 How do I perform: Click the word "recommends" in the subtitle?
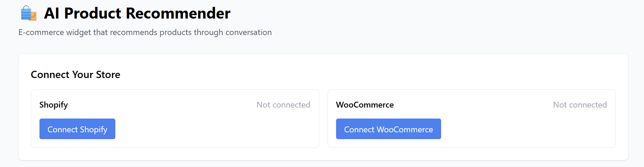[134, 32]
